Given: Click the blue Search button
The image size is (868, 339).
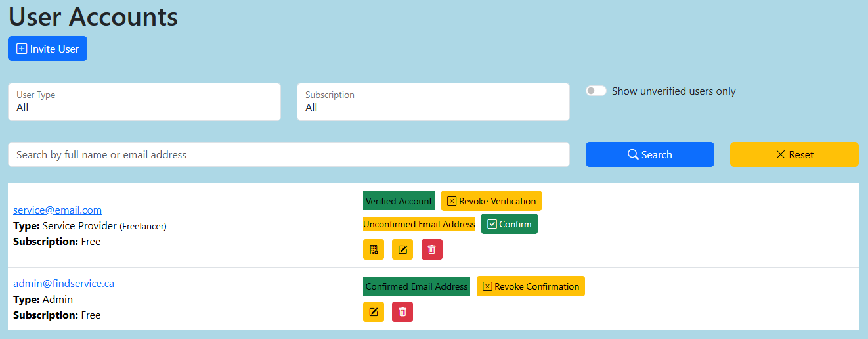Looking at the screenshot, I should tap(649, 154).
